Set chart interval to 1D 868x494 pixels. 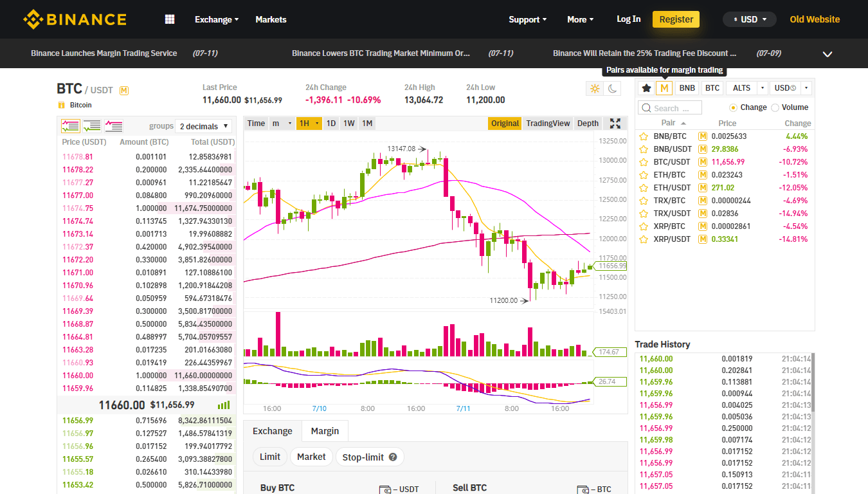pos(330,123)
